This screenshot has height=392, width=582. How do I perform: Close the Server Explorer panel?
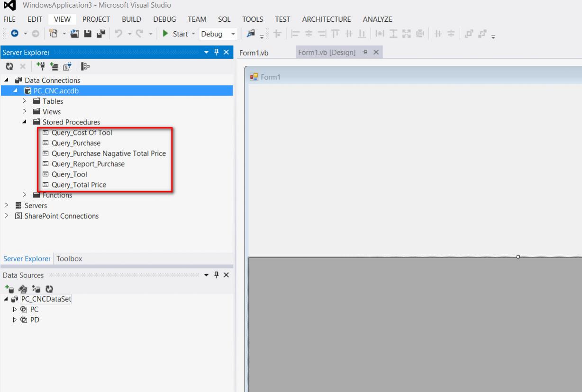[226, 52]
